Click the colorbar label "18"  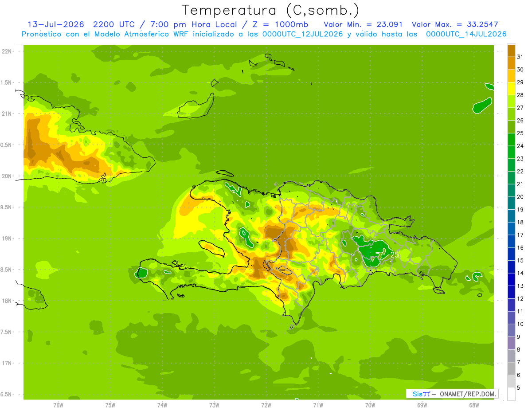(x=520, y=222)
